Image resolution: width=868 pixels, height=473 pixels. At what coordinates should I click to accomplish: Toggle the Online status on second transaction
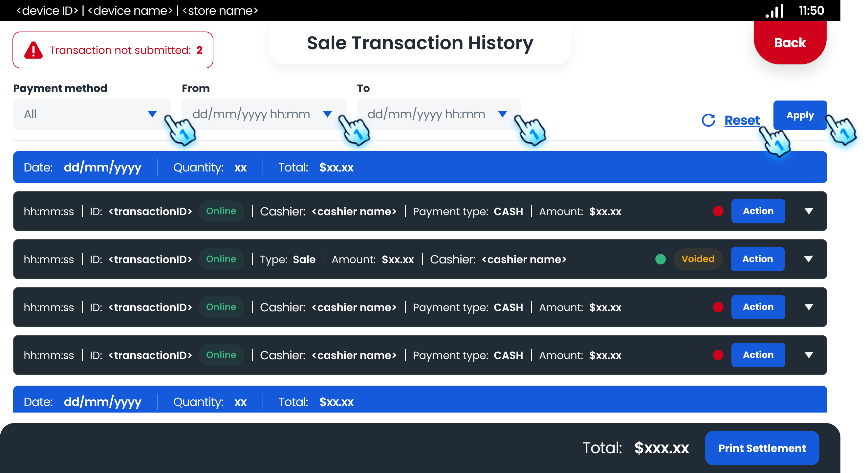(x=221, y=259)
